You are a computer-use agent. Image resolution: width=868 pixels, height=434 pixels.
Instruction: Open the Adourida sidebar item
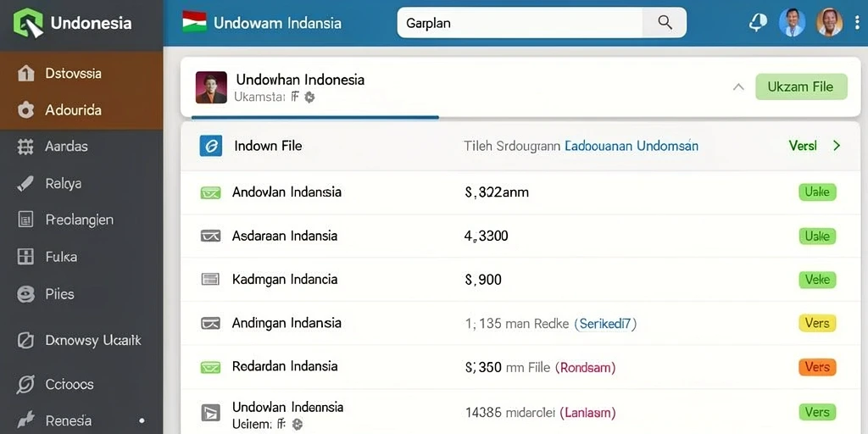(81, 110)
